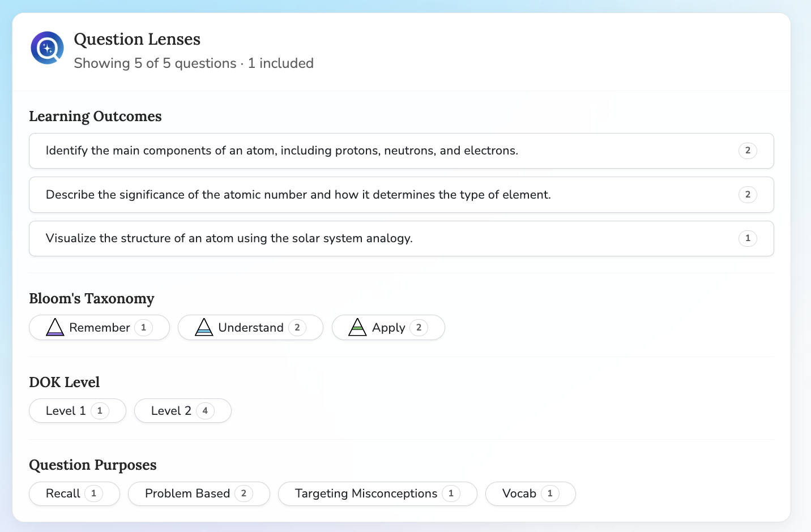
Task: Click the Question Lenses magnifier logo icon
Action: [47, 48]
